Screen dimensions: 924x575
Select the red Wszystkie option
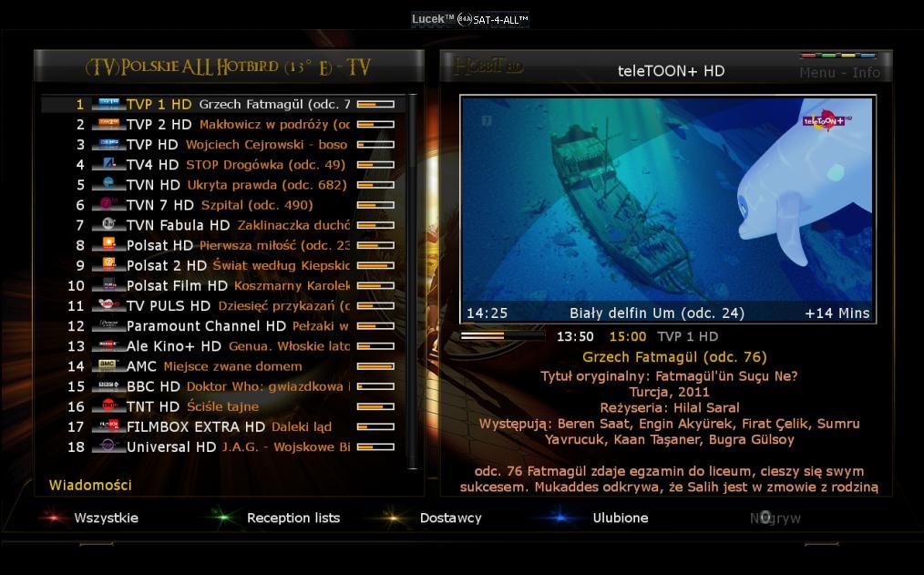click(x=106, y=518)
